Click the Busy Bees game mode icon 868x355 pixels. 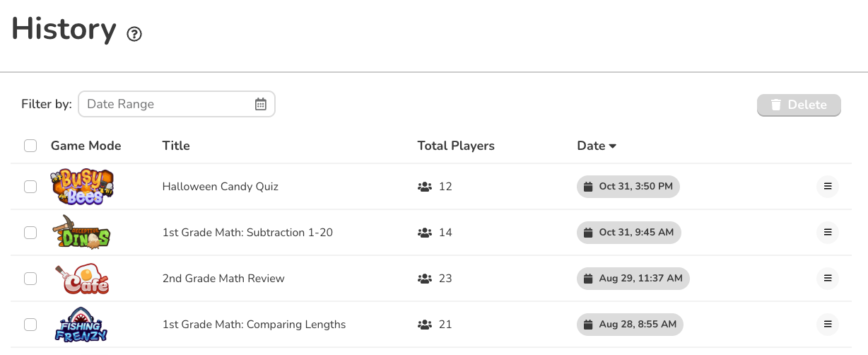click(82, 187)
